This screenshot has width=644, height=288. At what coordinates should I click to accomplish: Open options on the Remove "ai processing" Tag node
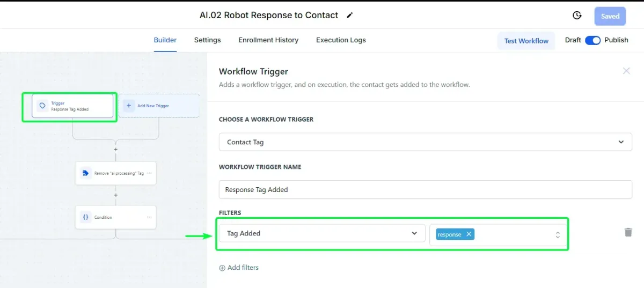(149, 173)
